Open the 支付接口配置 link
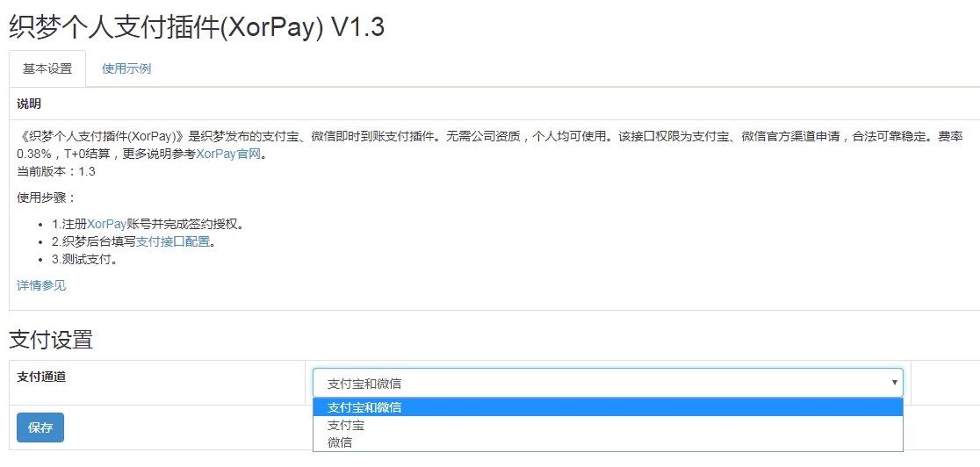The image size is (980, 467). tap(173, 242)
